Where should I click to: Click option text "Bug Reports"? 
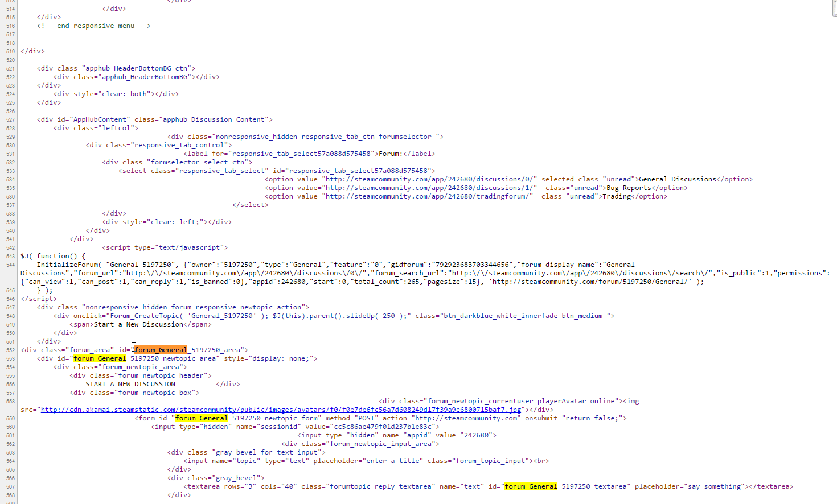point(629,188)
